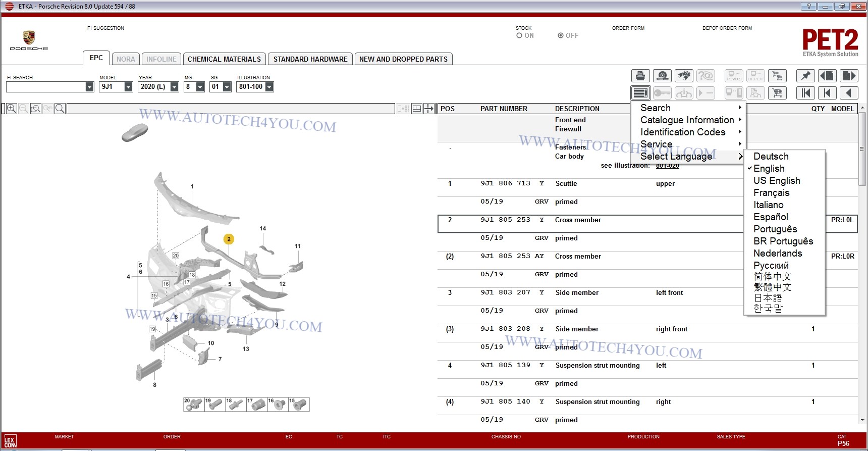Click the next document page icon
868x451 pixels.
tap(849, 76)
